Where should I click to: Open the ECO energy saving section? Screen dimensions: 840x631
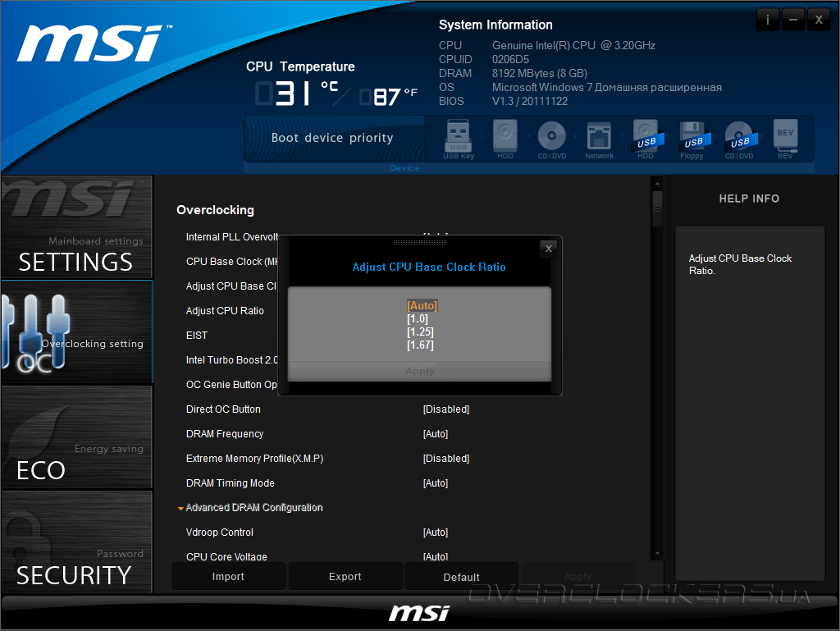pos(76,437)
